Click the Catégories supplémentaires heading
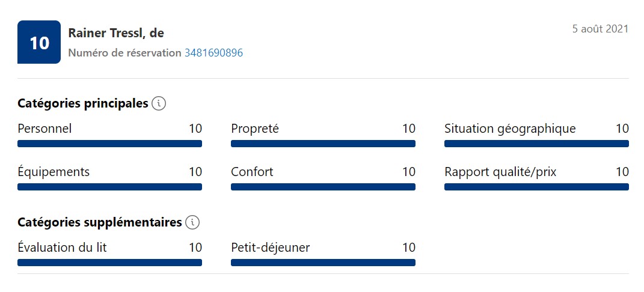The image size is (644, 292). [99, 222]
